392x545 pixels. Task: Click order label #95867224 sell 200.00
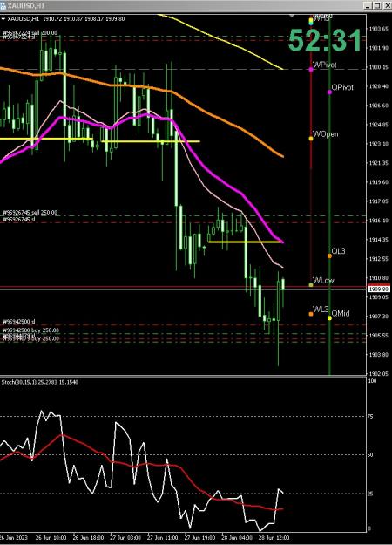[30, 32]
